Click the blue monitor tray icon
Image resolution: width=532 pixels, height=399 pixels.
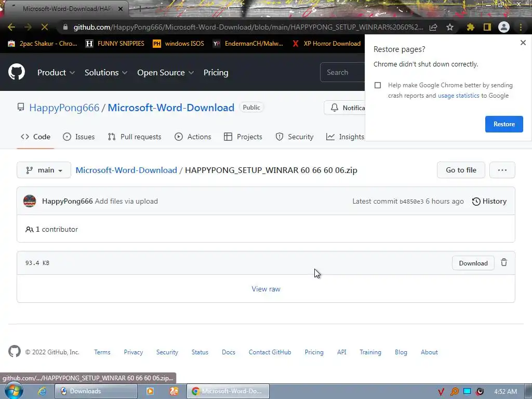click(x=467, y=392)
